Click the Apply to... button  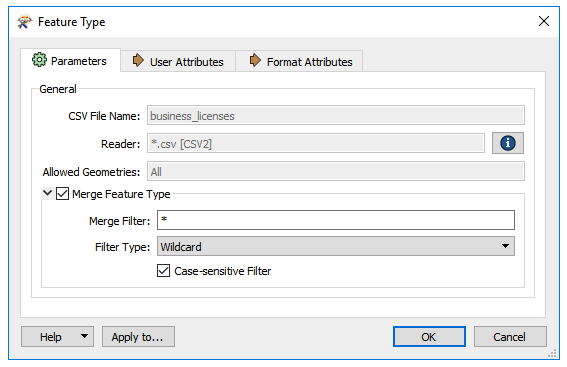(x=138, y=337)
